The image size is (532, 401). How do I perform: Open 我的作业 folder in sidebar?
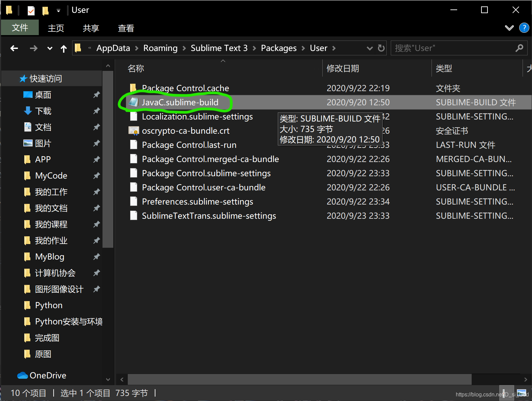pos(51,241)
